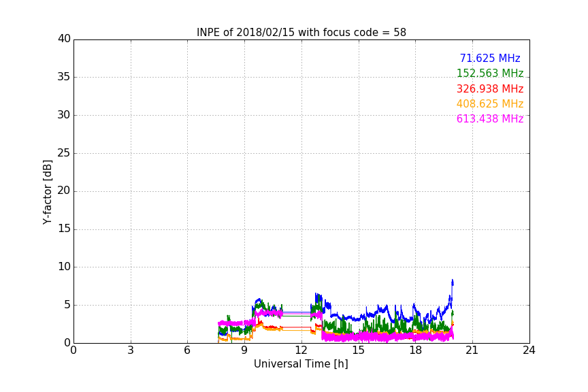Click y-axis tick label 25
This screenshot has width=588, height=392.
click(64, 152)
